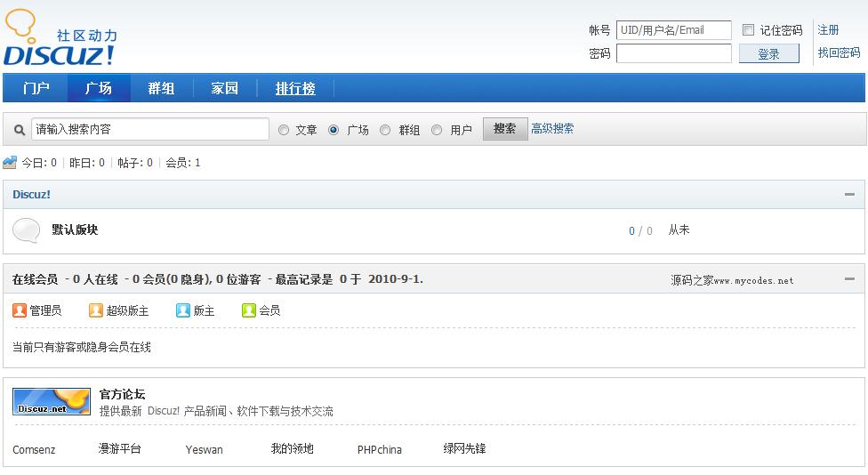Open the 官方论坛 official forum link

[123, 394]
